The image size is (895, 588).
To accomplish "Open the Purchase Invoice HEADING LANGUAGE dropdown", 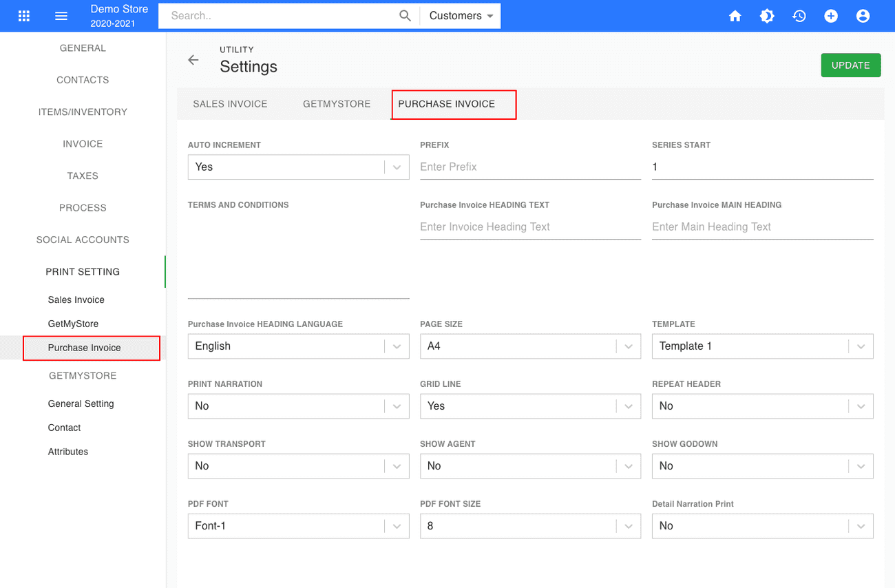I will [298, 346].
